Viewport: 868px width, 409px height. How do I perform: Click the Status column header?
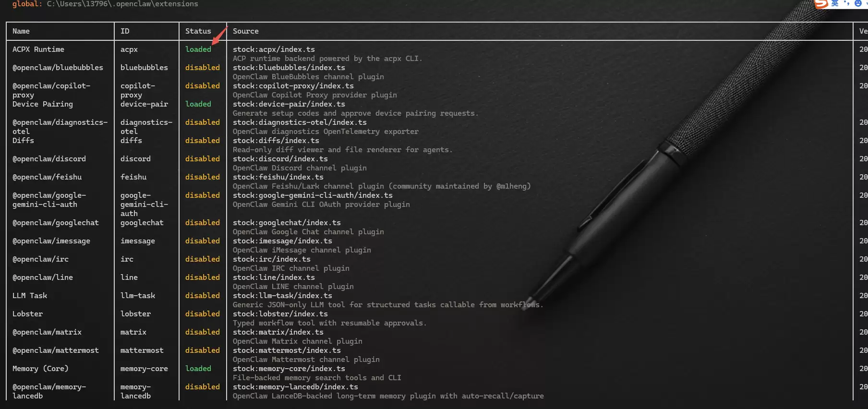[x=198, y=31]
